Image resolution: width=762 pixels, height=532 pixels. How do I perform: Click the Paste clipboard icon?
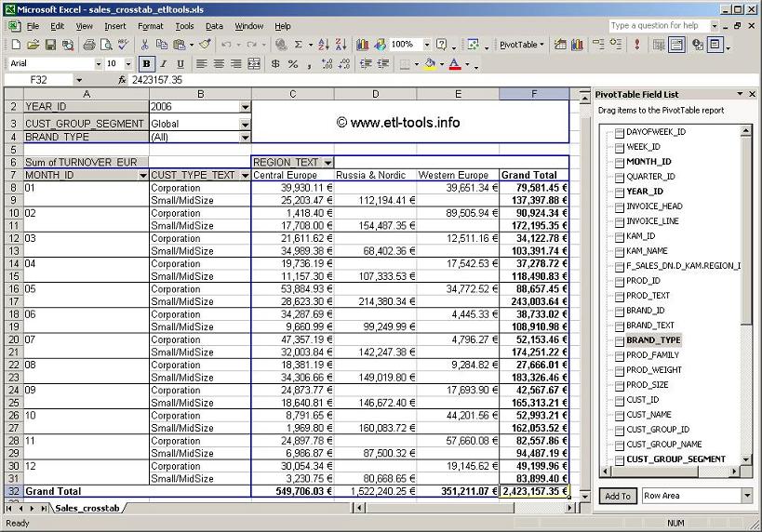pos(180,45)
